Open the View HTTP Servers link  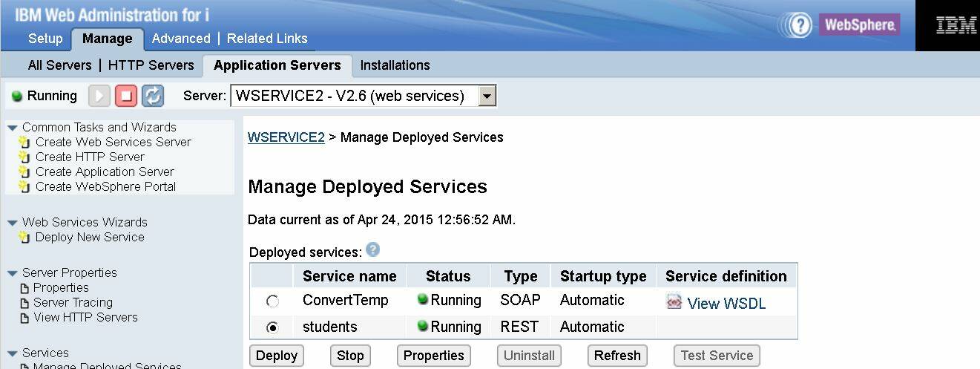coord(85,317)
